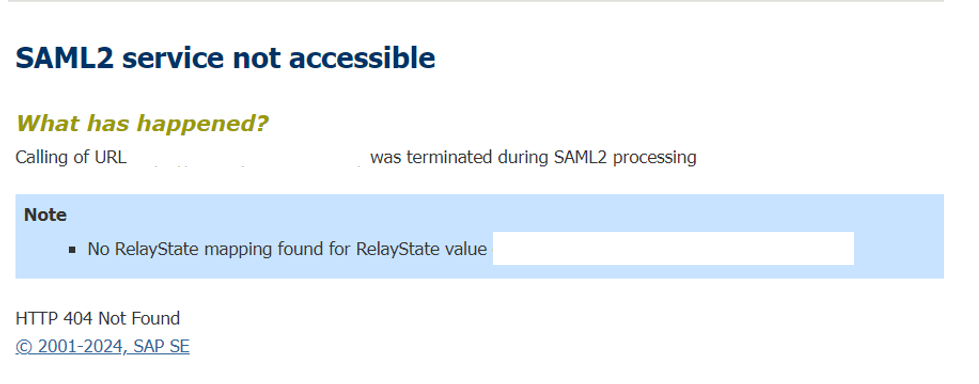Click the 'HTTP 404 Not Found' status text
The image size is (979, 384).
(97, 318)
